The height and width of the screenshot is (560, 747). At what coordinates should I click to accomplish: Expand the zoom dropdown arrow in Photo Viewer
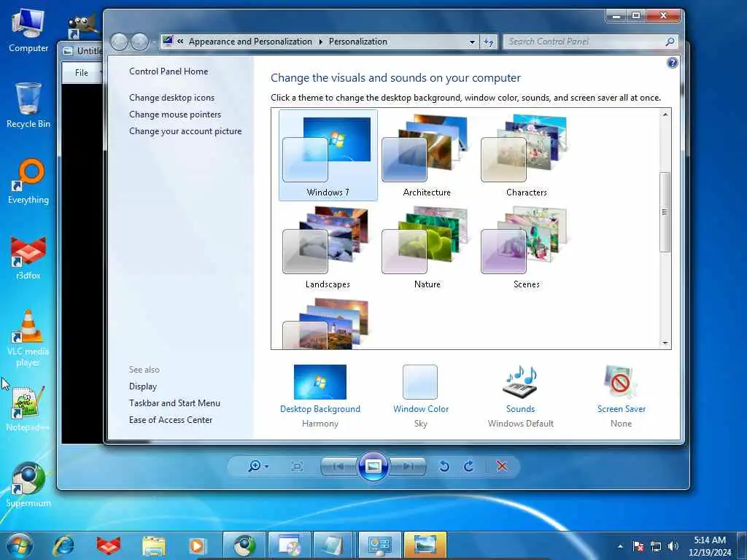[266, 467]
